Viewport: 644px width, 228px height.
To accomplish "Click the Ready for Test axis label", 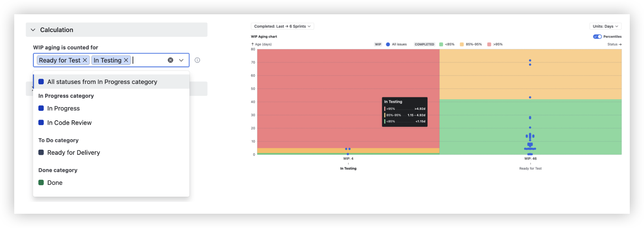I will click(x=530, y=169).
